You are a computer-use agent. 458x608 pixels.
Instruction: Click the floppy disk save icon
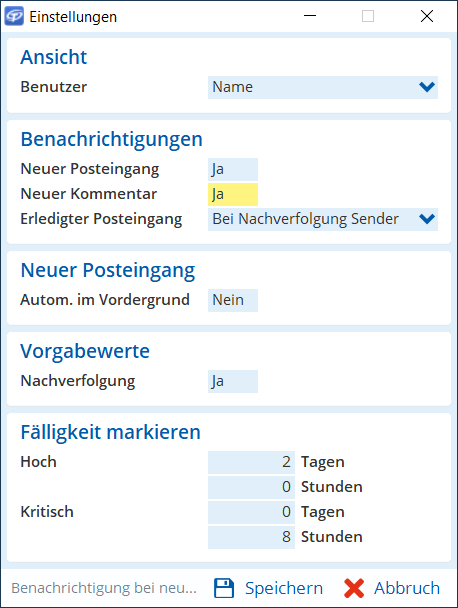(x=224, y=588)
